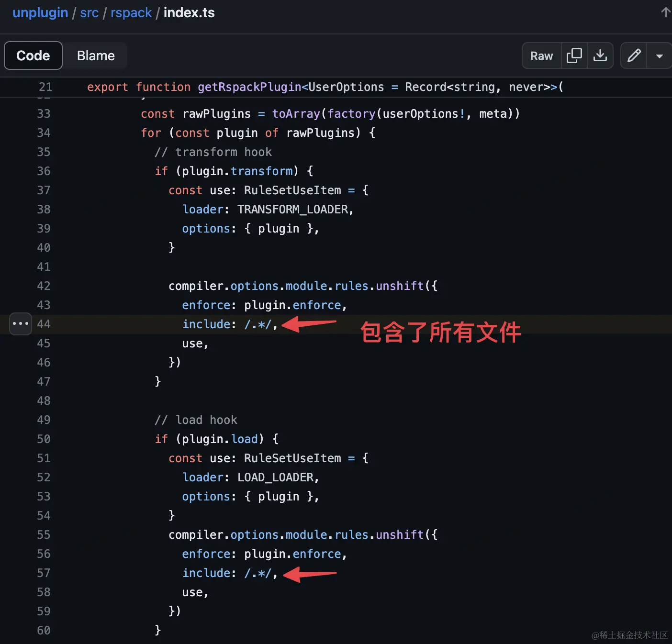Select line number 57
The width and height of the screenshot is (672, 644).
[x=44, y=573]
